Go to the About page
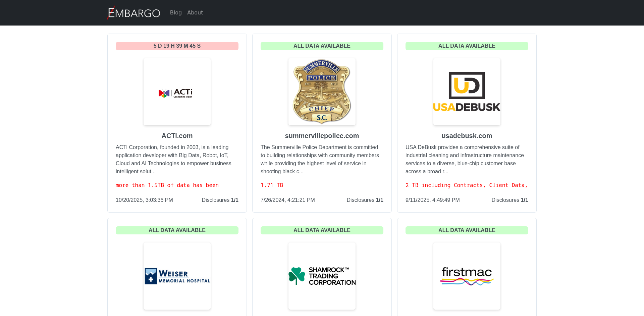The image size is (644, 316). (x=195, y=12)
